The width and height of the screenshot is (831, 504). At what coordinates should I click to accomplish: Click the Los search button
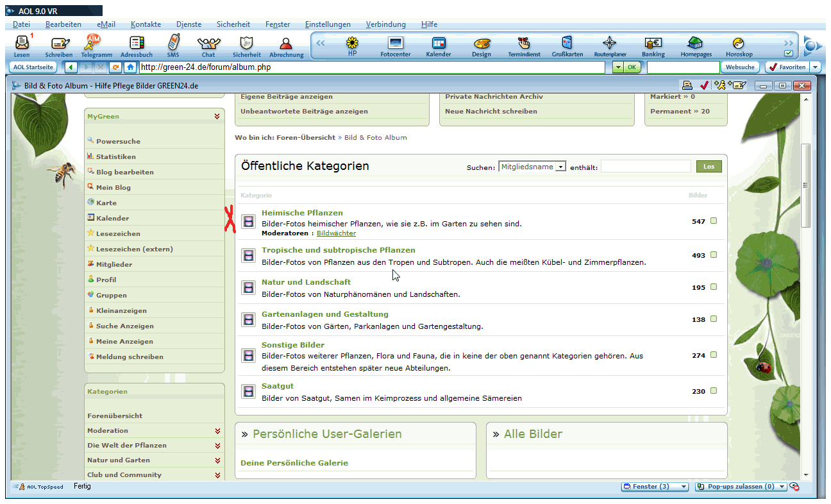pos(709,167)
